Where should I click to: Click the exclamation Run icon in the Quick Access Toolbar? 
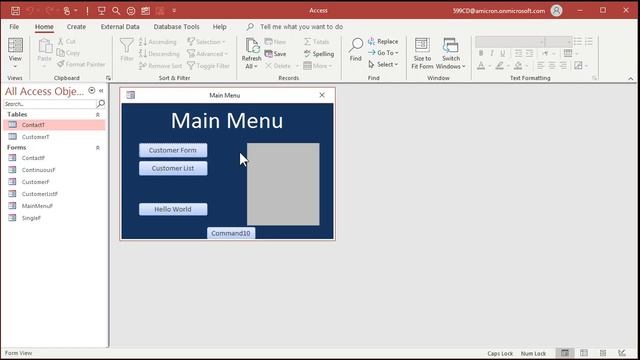point(87,11)
